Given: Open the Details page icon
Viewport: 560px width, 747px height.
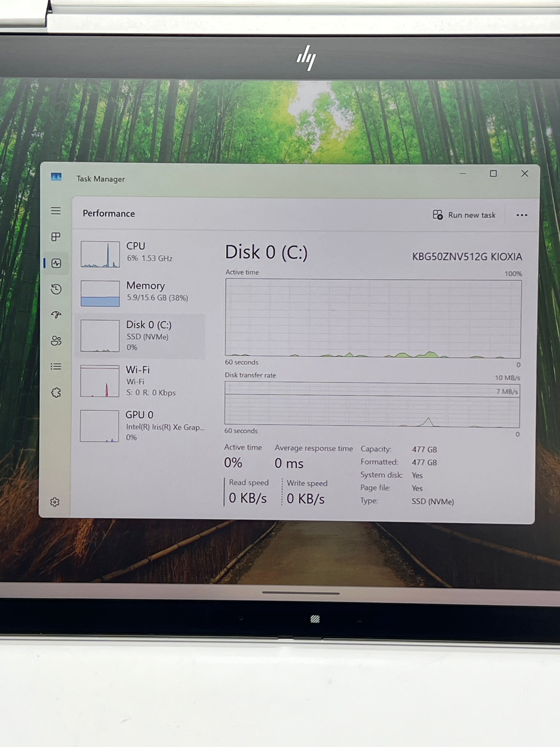Looking at the screenshot, I should tap(56, 366).
